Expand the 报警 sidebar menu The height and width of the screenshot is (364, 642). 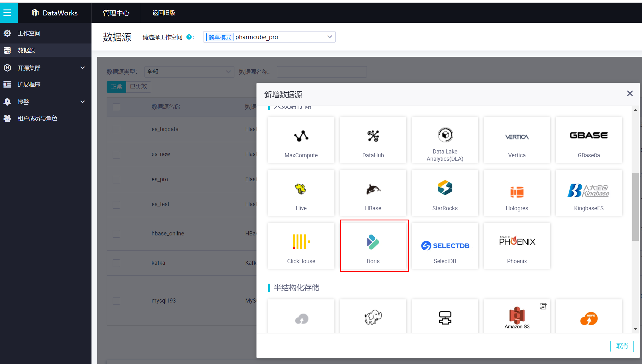click(46, 102)
